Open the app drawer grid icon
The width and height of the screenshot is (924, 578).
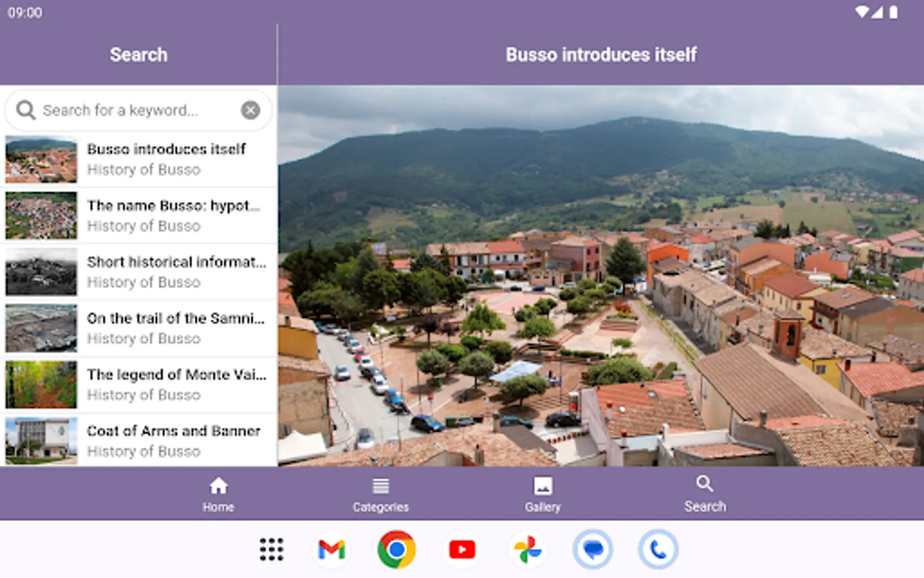click(271, 550)
